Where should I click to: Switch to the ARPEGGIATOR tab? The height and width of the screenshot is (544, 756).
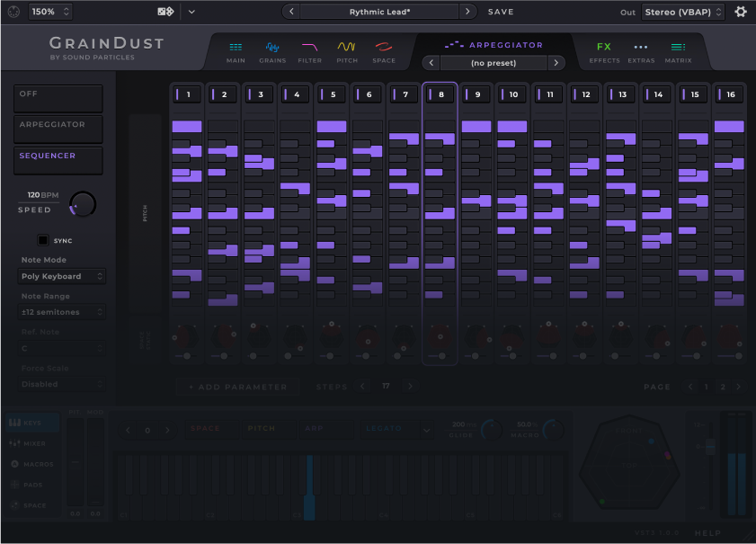(494, 44)
